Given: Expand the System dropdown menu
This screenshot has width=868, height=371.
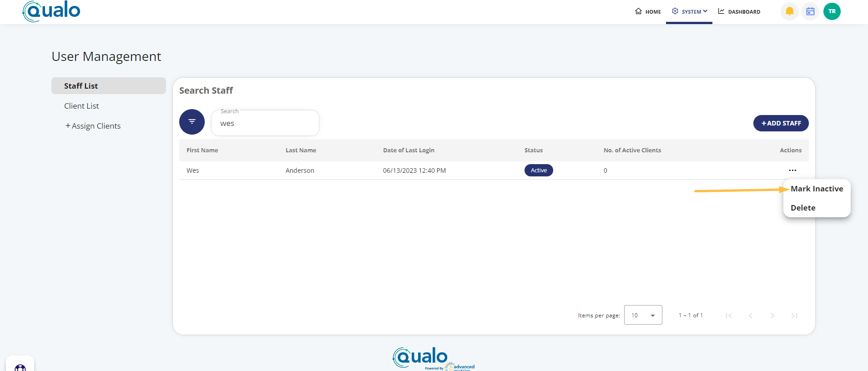Looking at the screenshot, I should [x=690, y=12].
